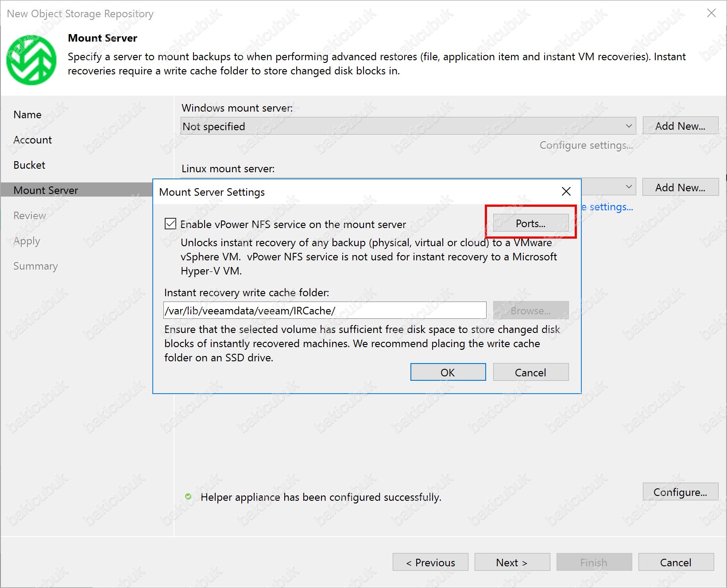Switch to the Bucket wizard step

[x=29, y=165]
